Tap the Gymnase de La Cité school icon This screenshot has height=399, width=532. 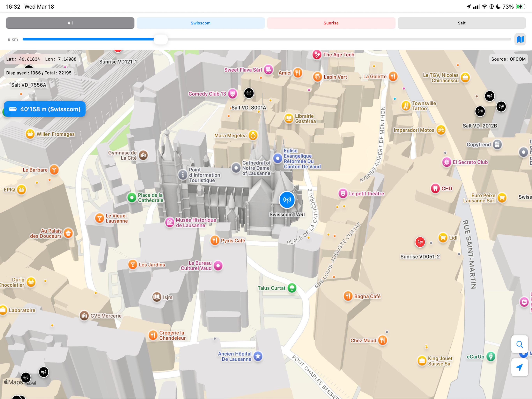click(x=143, y=155)
